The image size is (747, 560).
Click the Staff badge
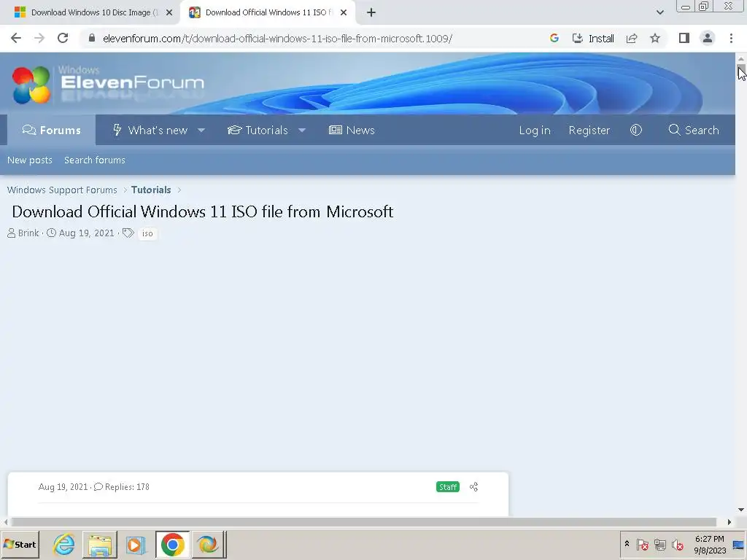pyautogui.click(x=448, y=486)
